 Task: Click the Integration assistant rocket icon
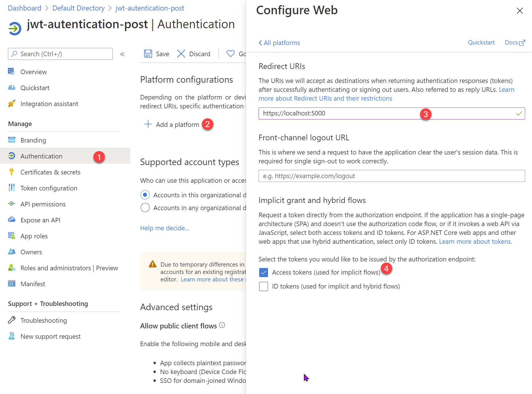click(11, 103)
